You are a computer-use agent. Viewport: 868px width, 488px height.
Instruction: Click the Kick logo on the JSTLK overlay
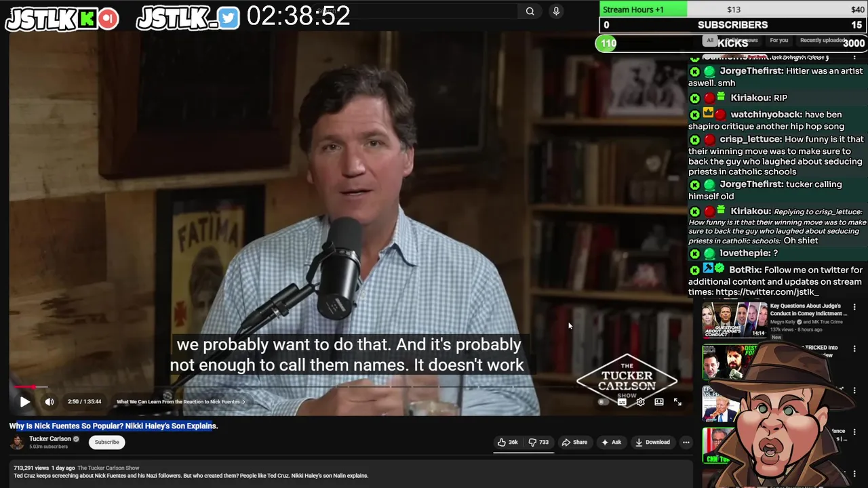87,19
